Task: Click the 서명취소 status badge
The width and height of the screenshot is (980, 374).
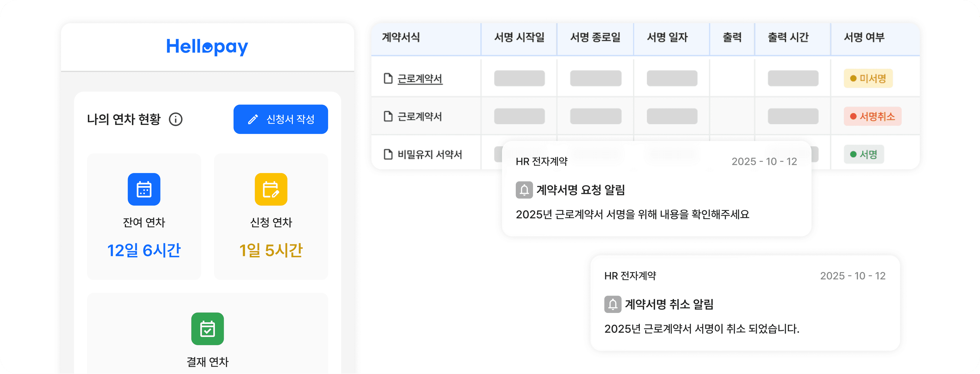Action: click(x=872, y=116)
